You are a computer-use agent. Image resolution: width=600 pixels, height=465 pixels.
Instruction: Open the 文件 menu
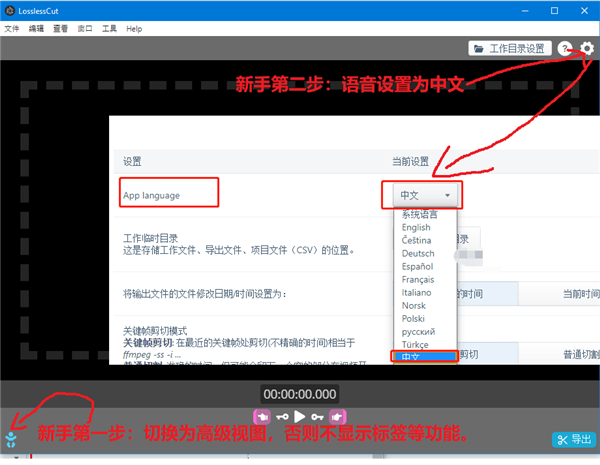point(12,29)
